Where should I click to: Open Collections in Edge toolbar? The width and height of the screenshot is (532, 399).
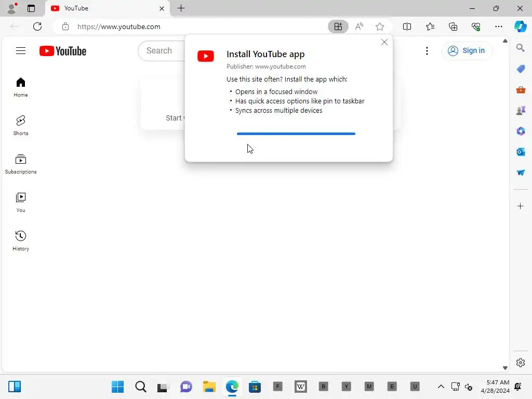point(453,26)
